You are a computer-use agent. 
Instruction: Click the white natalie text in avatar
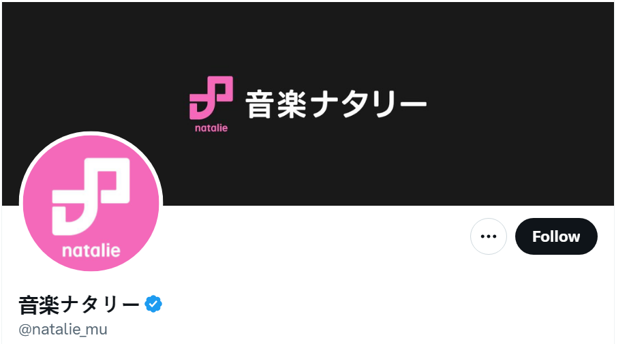91,251
